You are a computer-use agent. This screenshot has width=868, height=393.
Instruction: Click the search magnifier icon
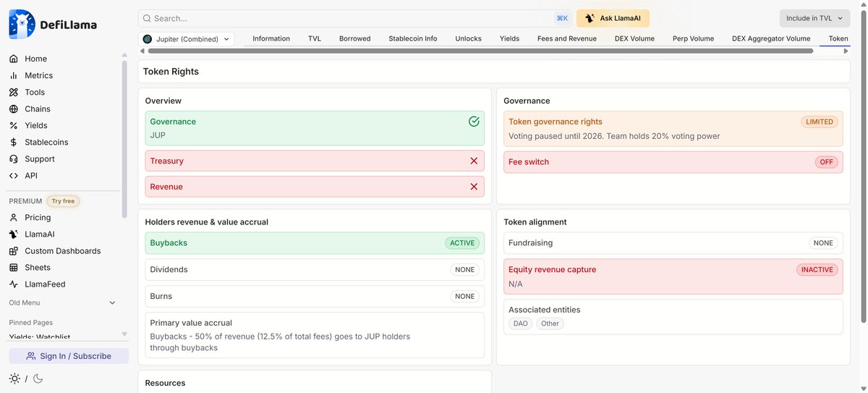[x=147, y=18]
